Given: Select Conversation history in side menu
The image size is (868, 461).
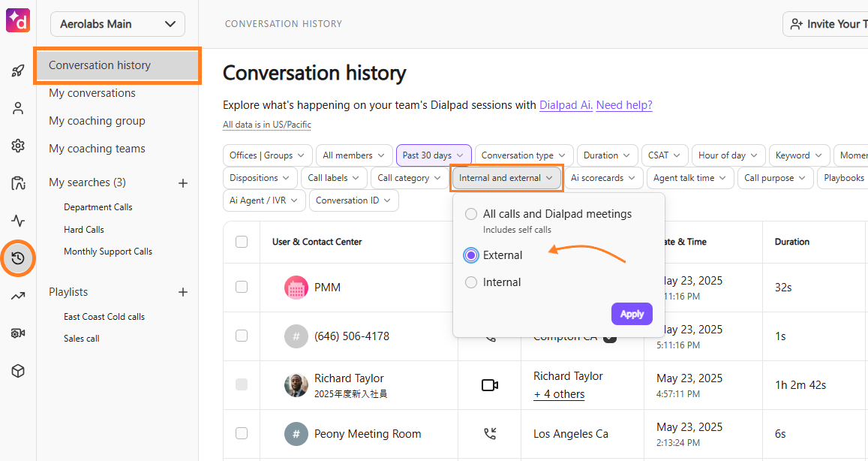Looking at the screenshot, I should click(x=117, y=65).
